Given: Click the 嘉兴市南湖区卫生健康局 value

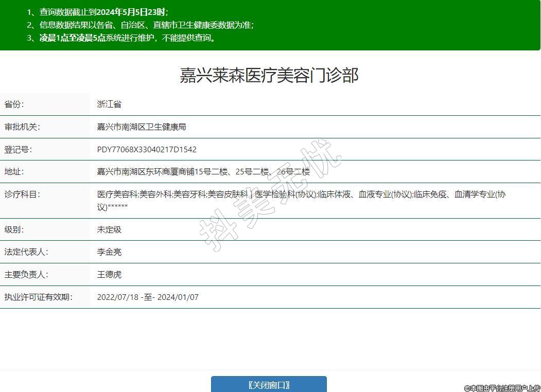Looking at the screenshot, I should [x=142, y=127].
